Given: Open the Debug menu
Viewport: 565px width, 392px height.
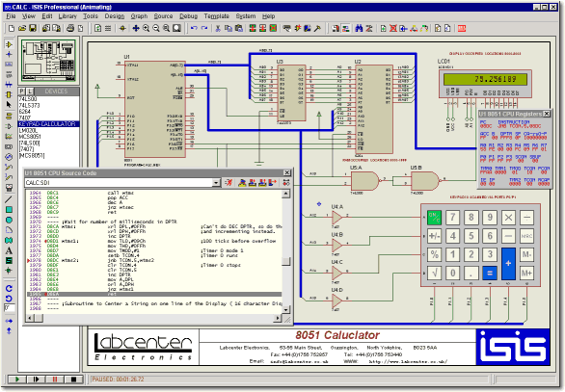Looking at the screenshot, I should click(188, 16).
